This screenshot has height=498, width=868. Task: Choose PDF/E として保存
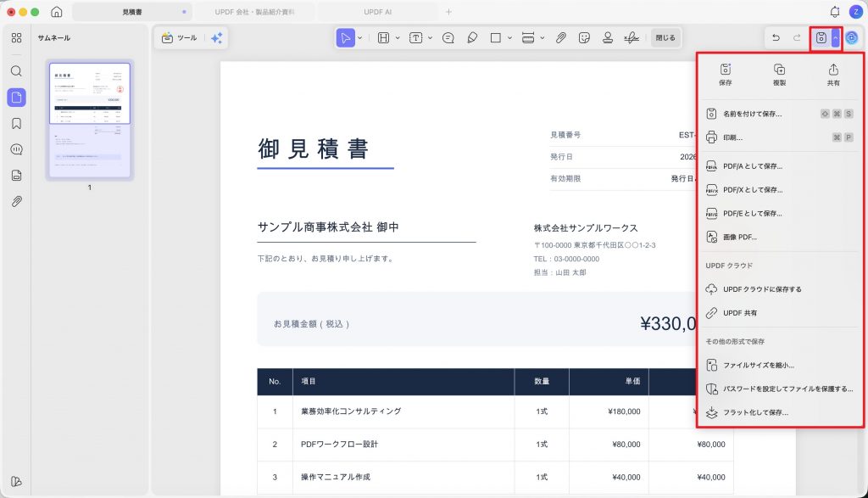coord(780,213)
